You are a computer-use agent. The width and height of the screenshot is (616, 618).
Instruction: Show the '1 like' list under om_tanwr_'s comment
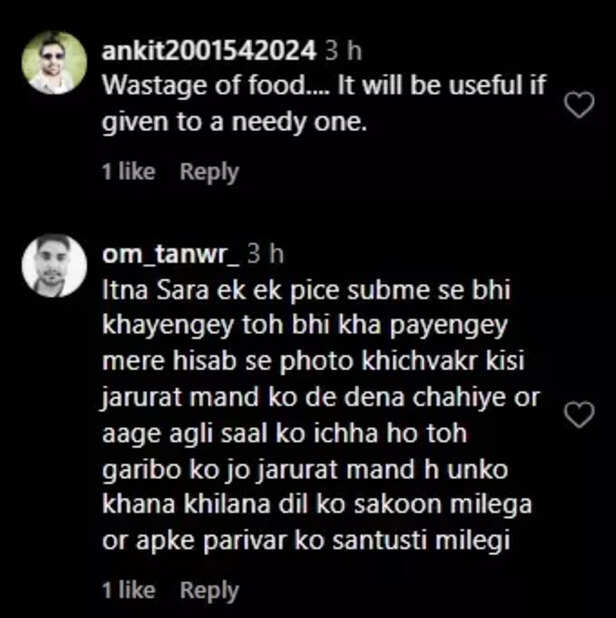pos(129,591)
